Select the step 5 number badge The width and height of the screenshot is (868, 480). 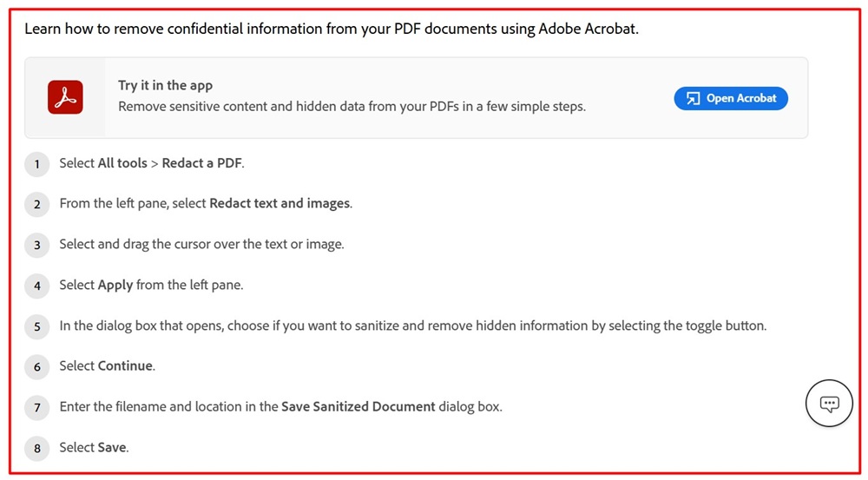coord(36,326)
